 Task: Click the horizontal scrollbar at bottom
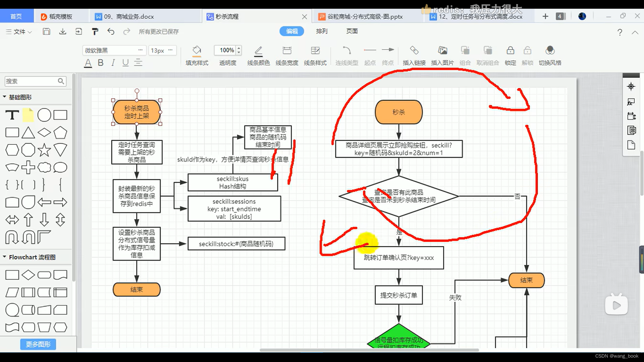click(369, 350)
